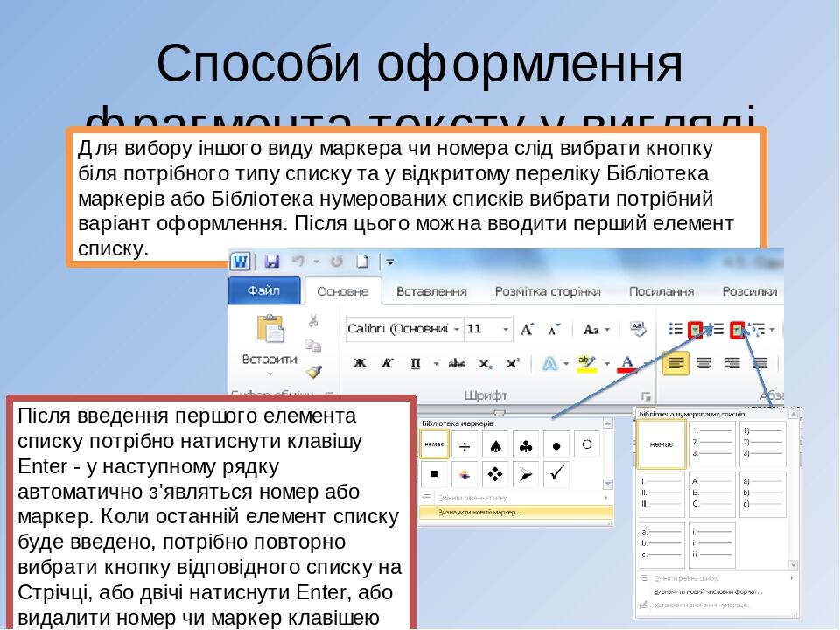Click the Undo arrow icon
The width and height of the screenshot is (840, 630).
coord(297,262)
